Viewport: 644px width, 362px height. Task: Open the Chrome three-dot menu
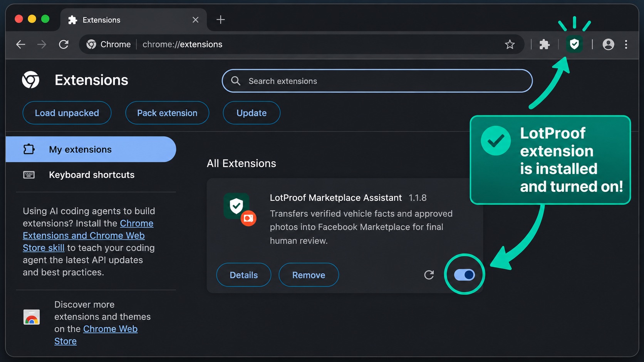coord(626,45)
